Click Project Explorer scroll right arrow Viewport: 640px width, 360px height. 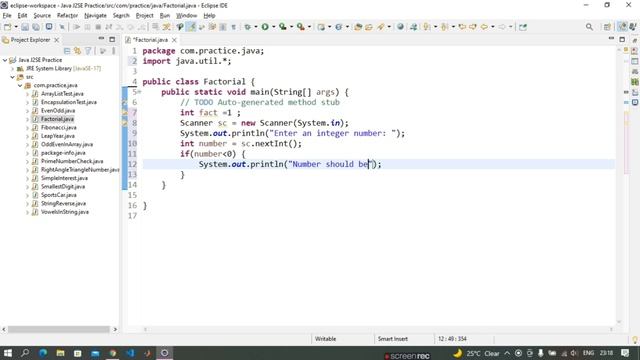pos(115,329)
